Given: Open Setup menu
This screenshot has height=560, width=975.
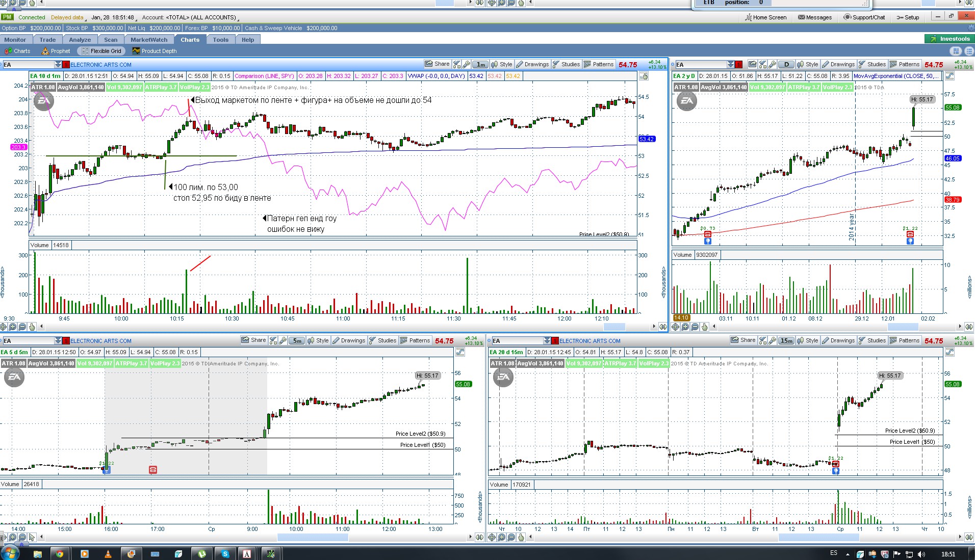Looking at the screenshot, I should click(x=908, y=17).
